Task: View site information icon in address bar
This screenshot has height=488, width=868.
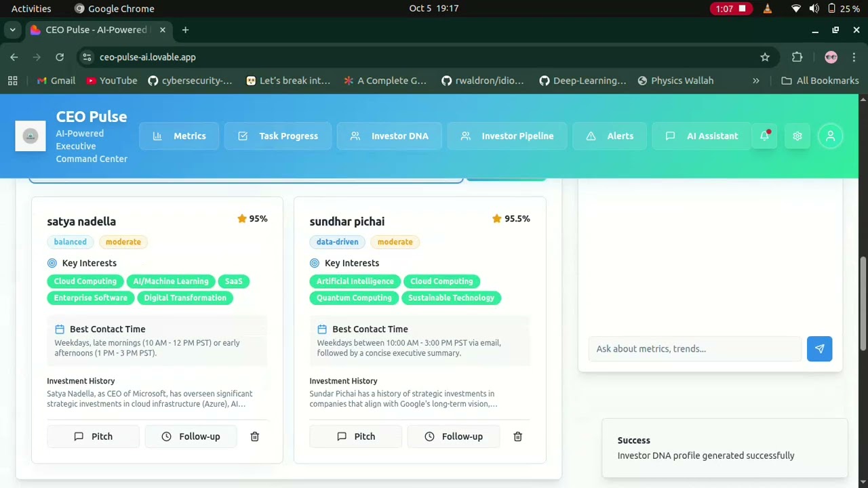Action: coord(87,57)
